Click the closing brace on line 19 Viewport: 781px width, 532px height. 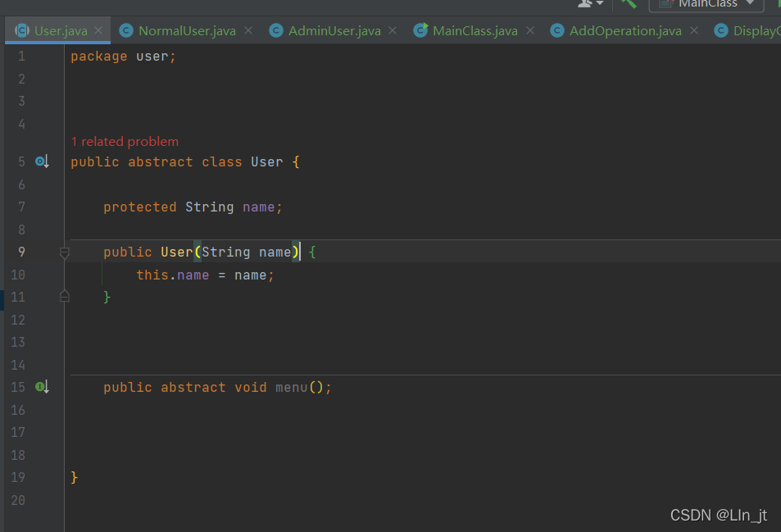click(x=75, y=477)
